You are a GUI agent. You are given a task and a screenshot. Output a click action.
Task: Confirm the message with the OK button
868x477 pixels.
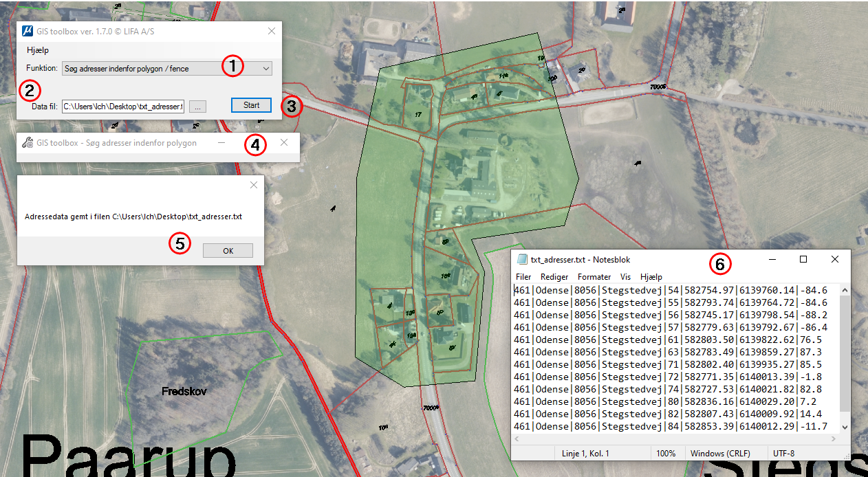[x=228, y=251]
